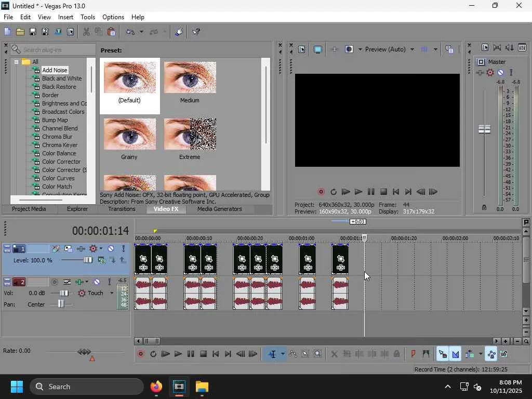Open Touch automation mode dropdown on track 2
This screenshot has height=399, width=532.
(111, 293)
